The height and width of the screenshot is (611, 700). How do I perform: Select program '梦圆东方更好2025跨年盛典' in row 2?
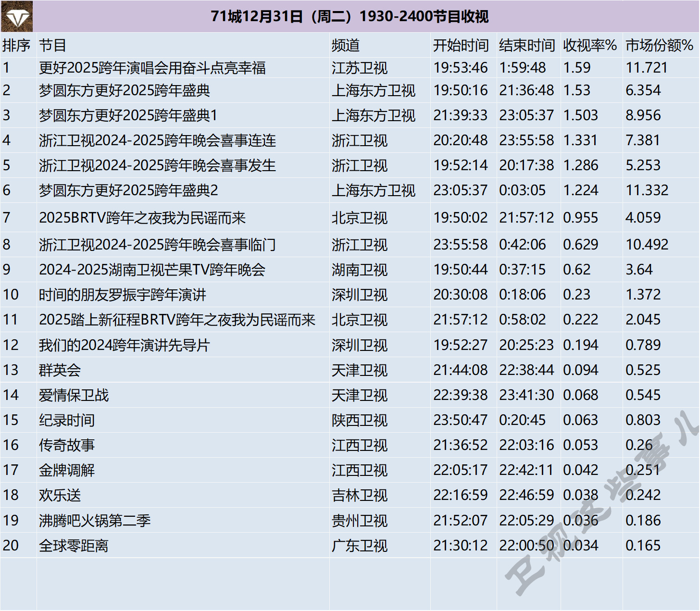125,90
